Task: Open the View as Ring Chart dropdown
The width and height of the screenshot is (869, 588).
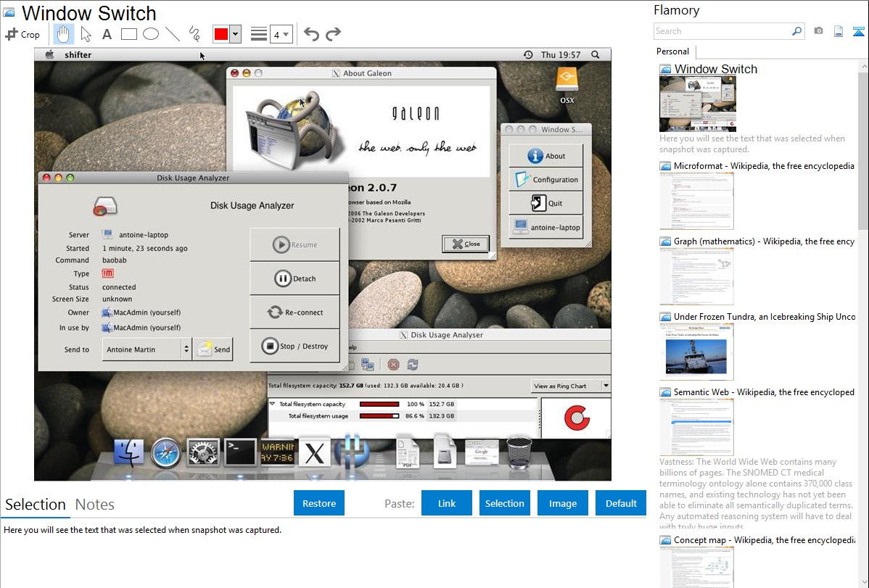Action: point(570,386)
